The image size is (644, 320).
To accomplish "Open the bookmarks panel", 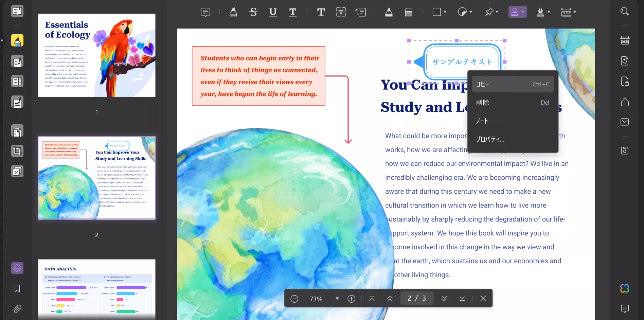I will (17, 288).
